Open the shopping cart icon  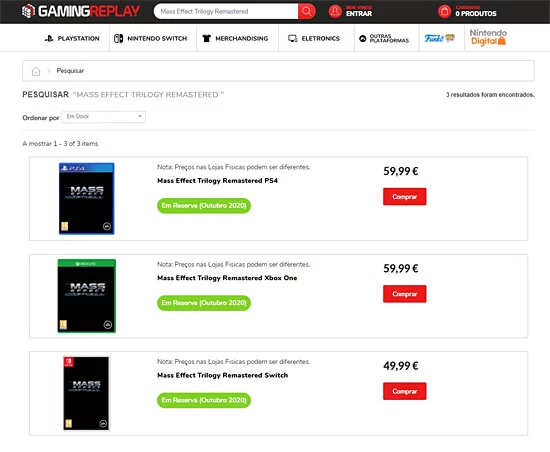coord(444,11)
